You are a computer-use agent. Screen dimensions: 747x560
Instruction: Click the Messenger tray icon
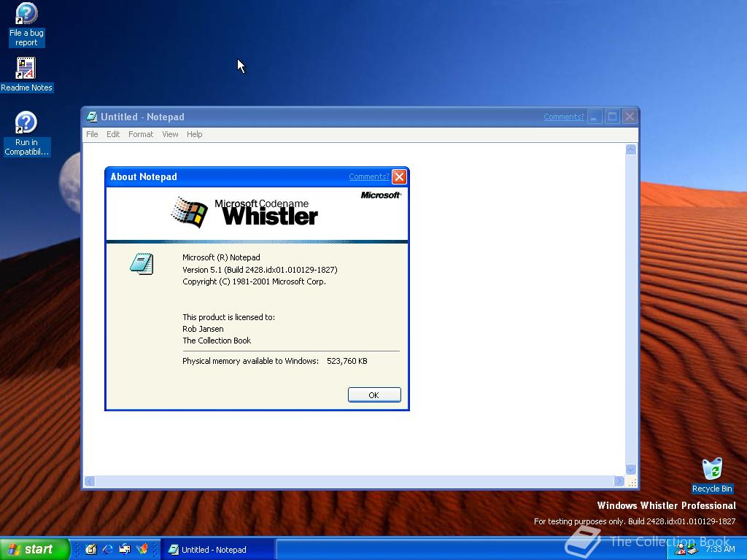click(x=680, y=551)
